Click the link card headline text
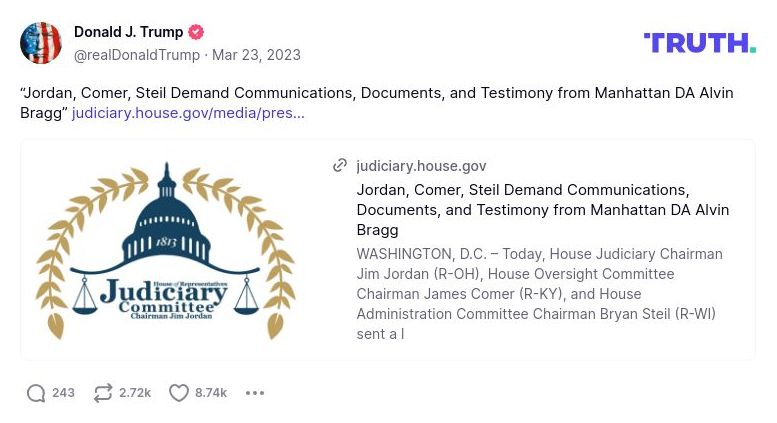Screen dimensions: 777x423 click(x=542, y=210)
